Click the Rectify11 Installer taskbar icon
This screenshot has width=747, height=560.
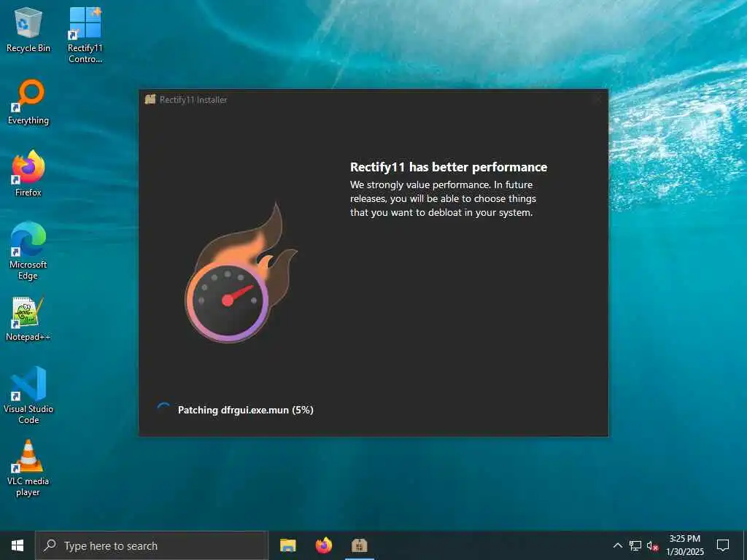coord(359,545)
